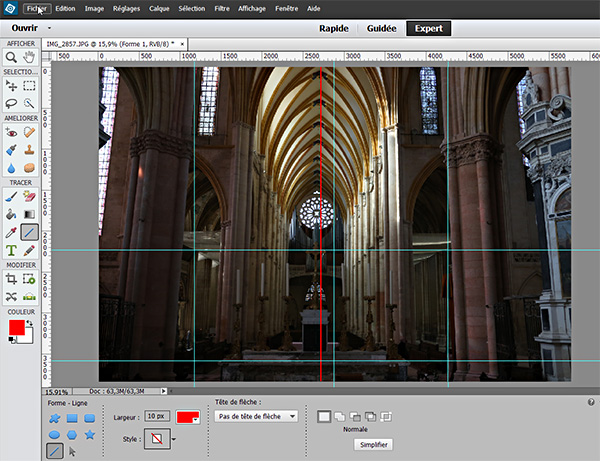Select the Text tool
Image resolution: width=600 pixels, height=461 pixels.
11,250
